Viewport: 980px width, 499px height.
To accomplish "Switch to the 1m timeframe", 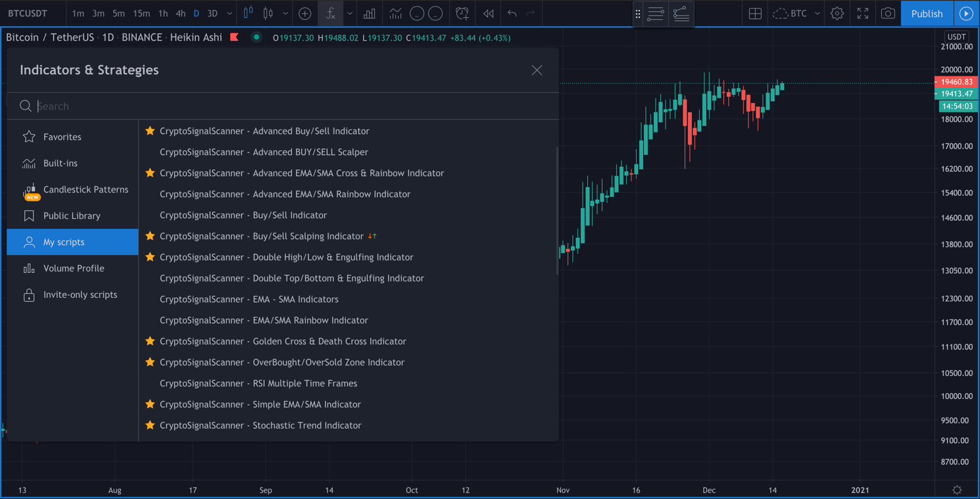I will point(78,13).
